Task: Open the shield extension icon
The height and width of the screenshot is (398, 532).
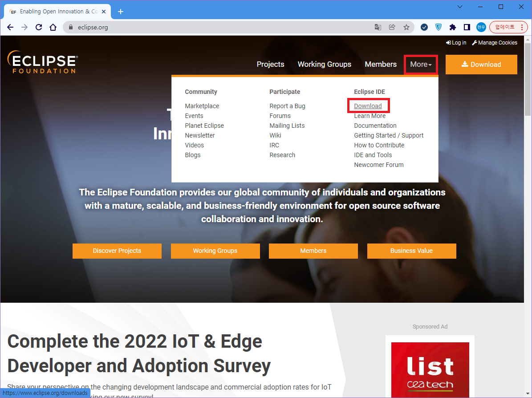Action: click(439, 27)
